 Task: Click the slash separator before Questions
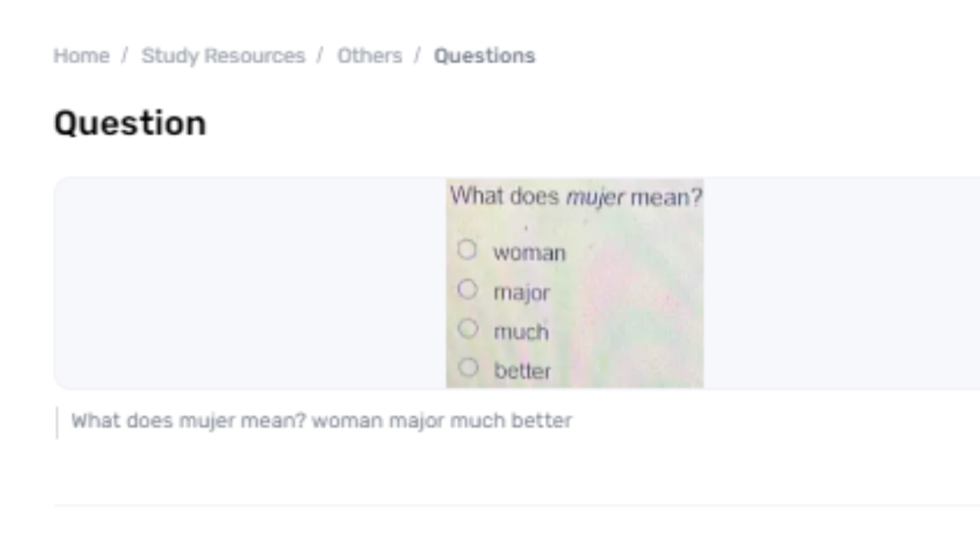pos(418,56)
